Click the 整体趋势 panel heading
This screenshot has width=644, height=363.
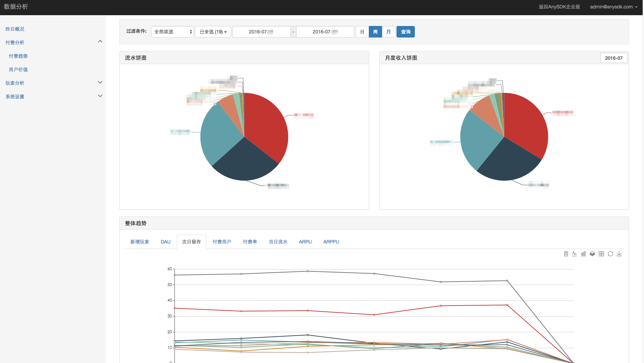pyautogui.click(x=136, y=223)
